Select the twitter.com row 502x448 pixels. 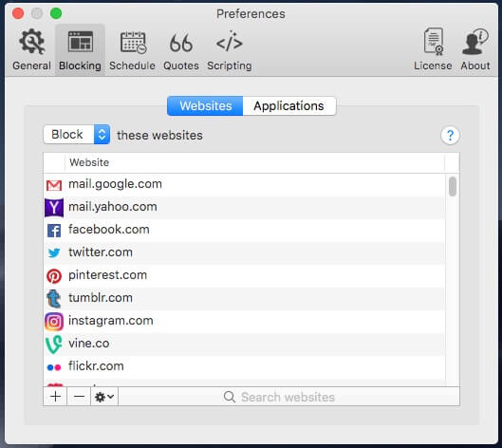click(244, 253)
